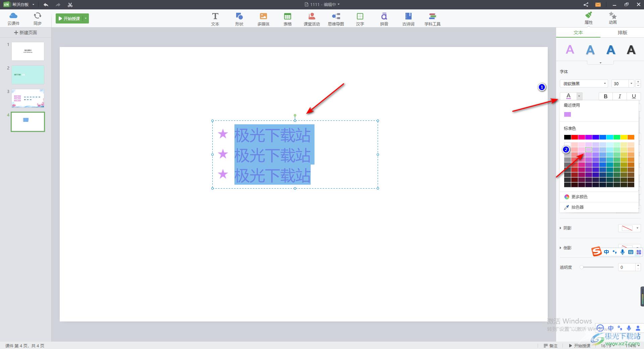Click the Sogou soft keyboard icon
Screen dimensions: 644x349
pyautogui.click(x=631, y=252)
